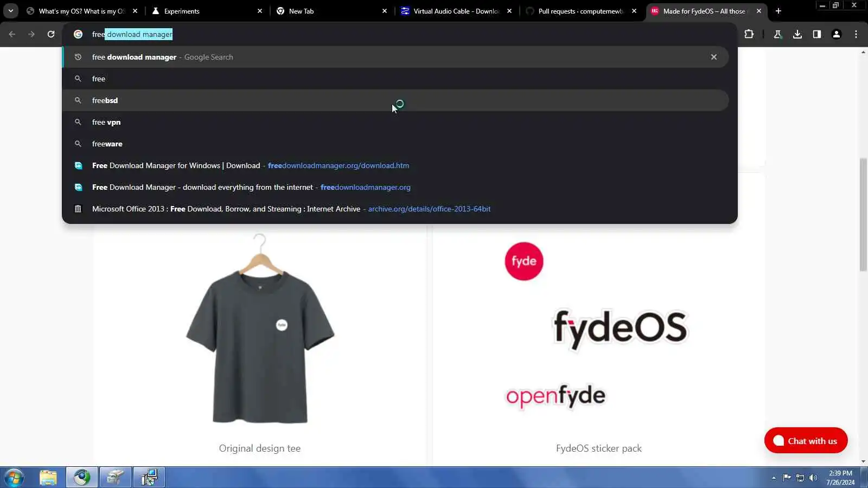Switch to Virtual Audio Cable tab
This screenshot has width=868, height=488.
tap(456, 11)
